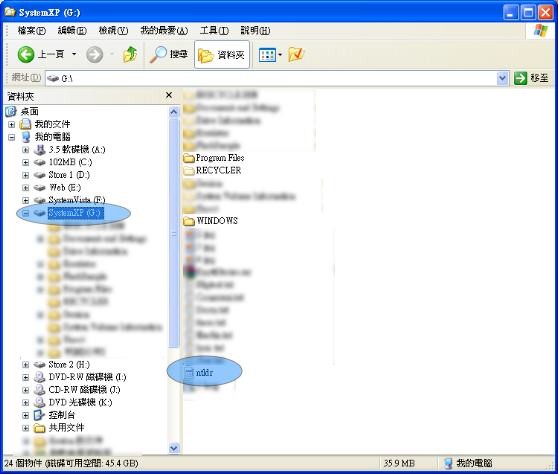Select 我的電腦 in the tree
Screen dimensions: 558x474
[52, 137]
